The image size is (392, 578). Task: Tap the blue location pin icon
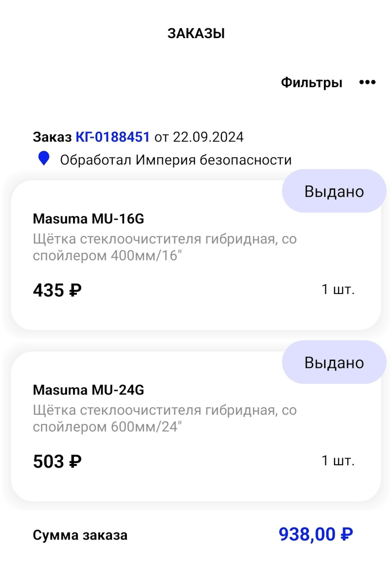(44, 158)
